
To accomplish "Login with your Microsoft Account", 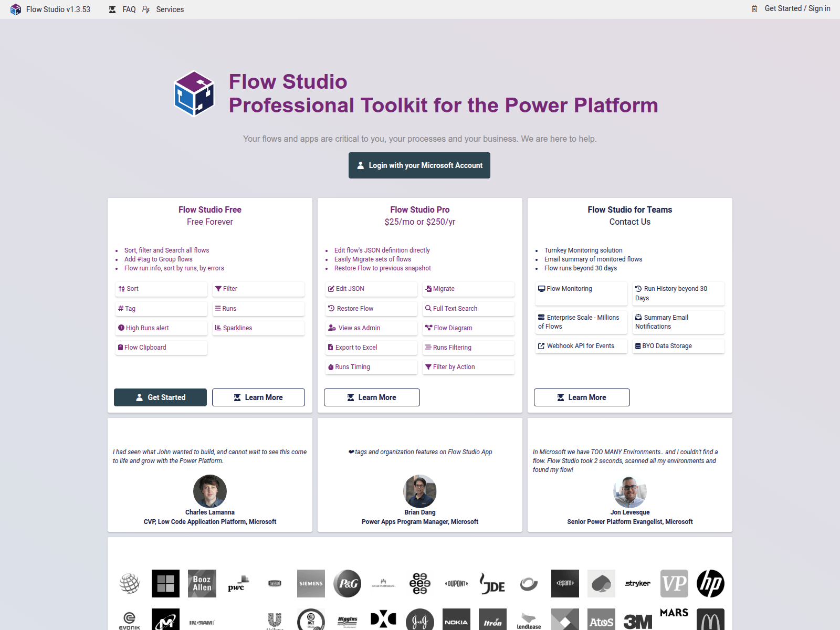I will pyautogui.click(x=419, y=165).
